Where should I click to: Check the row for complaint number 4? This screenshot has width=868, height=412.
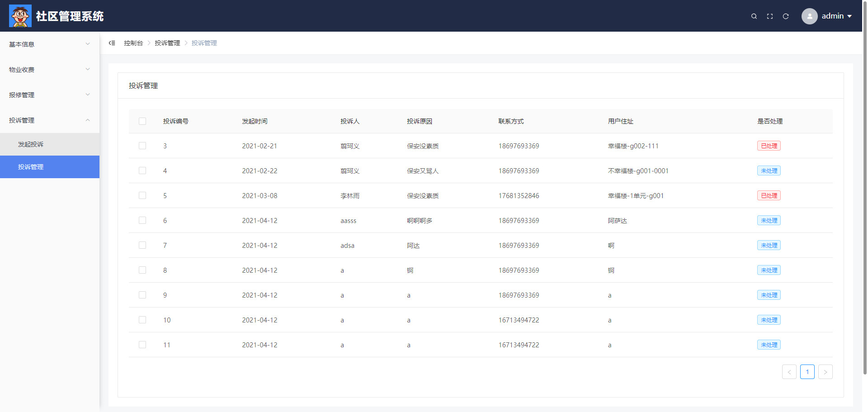click(142, 170)
